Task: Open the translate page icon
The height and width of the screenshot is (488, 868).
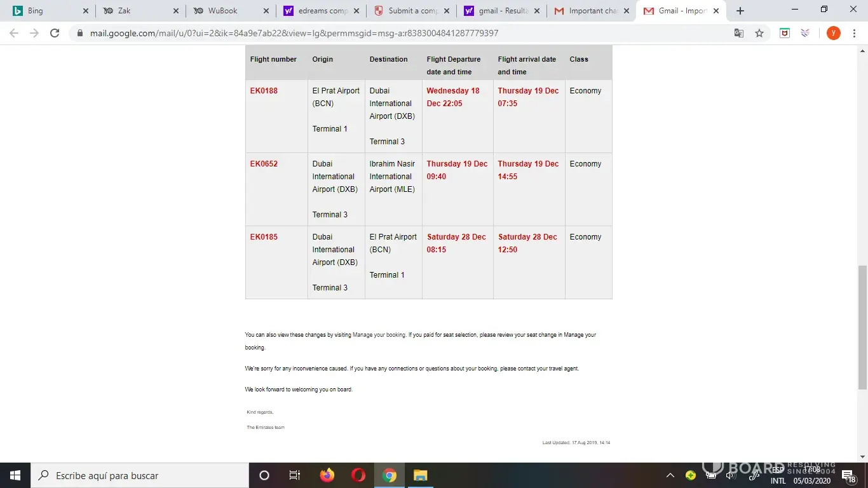Action: tap(739, 33)
